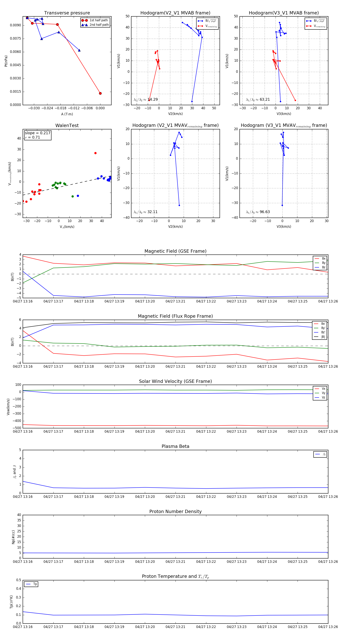Image resolution: width=351 pixels, height=644 pixels.
Task: Select the βp legend entry in Plasma Beta
Action: [320, 454]
